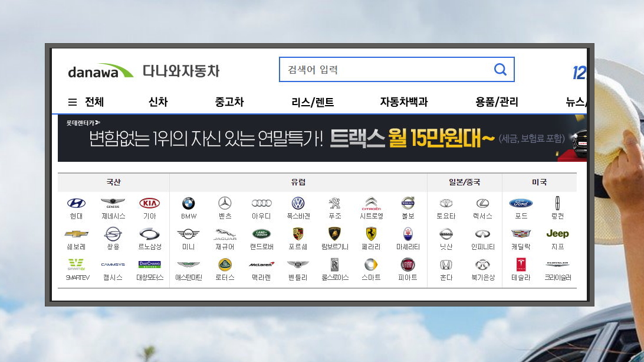Image resolution: width=644 pixels, height=362 pixels.
Task: Click the Aston Martin brand logo
Action: point(188,265)
